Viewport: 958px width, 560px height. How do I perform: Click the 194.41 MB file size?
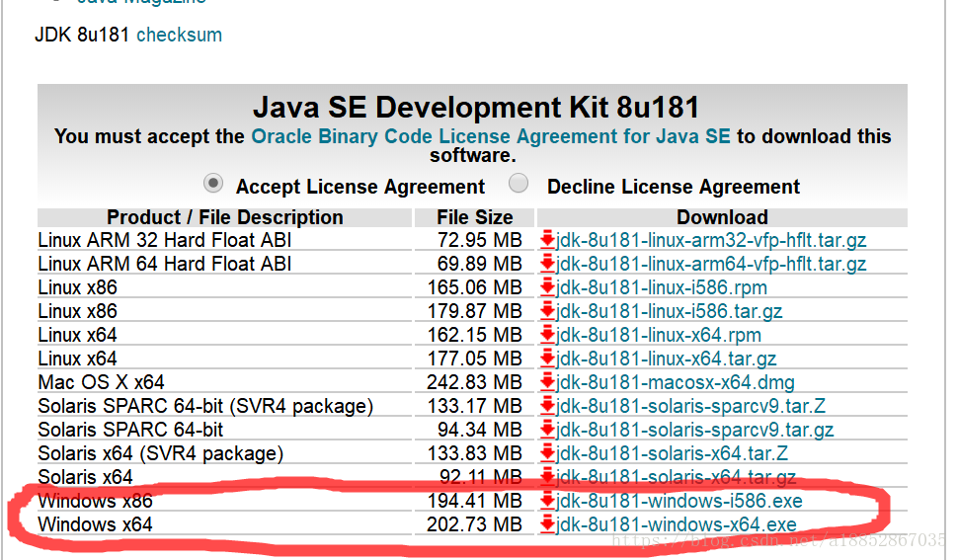pos(475,502)
